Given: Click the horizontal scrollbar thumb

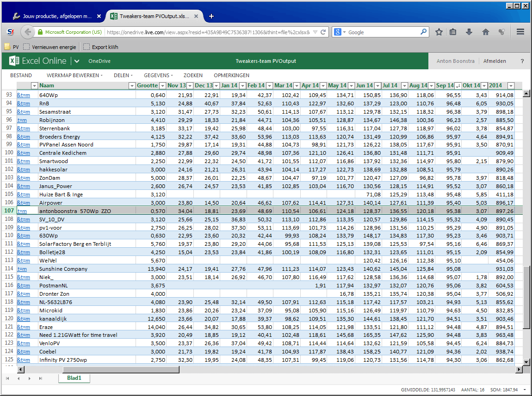Looking at the screenshot, I should 121,369.
